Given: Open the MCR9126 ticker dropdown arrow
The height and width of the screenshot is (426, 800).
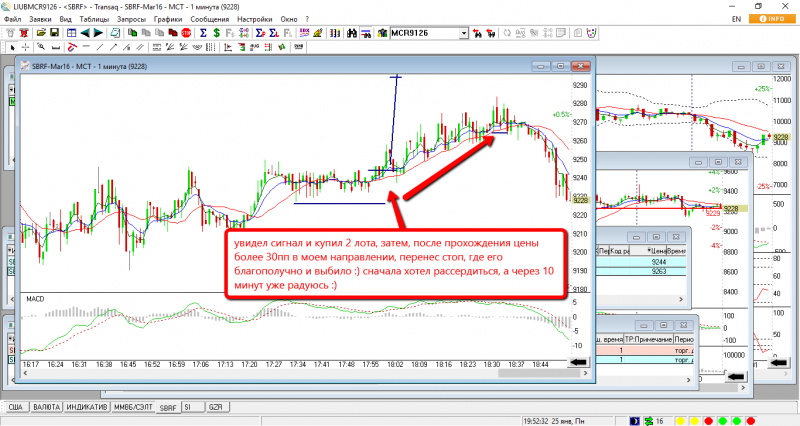Looking at the screenshot, I should pyautogui.click(x=464, y=33).
